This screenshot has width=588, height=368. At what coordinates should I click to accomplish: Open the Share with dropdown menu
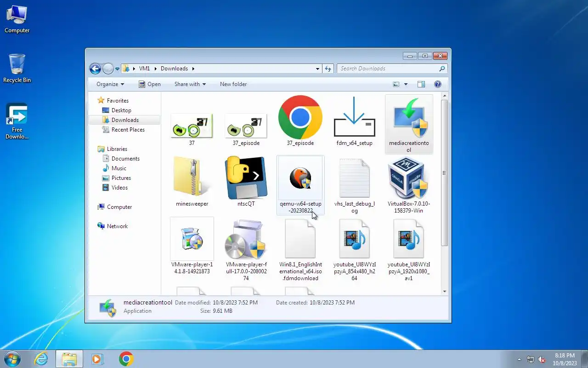click(190, 84)
